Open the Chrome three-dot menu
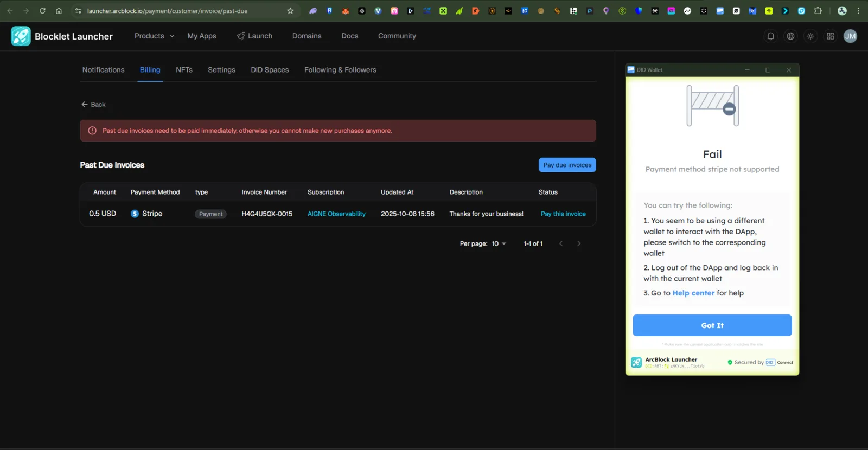This screenshot has width=868, height=450. [858, 11]
